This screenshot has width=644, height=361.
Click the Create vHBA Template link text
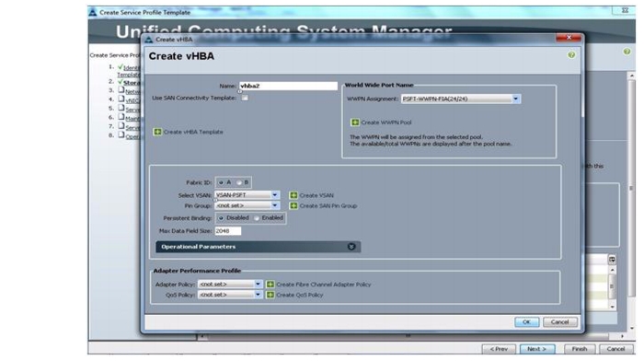tap(193, 132)
